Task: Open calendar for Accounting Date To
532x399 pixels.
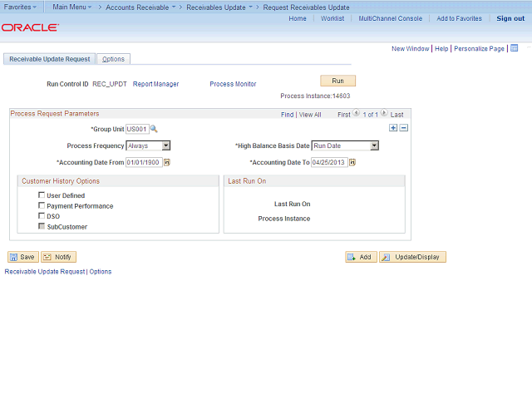Action: click(x=352, y=163)
